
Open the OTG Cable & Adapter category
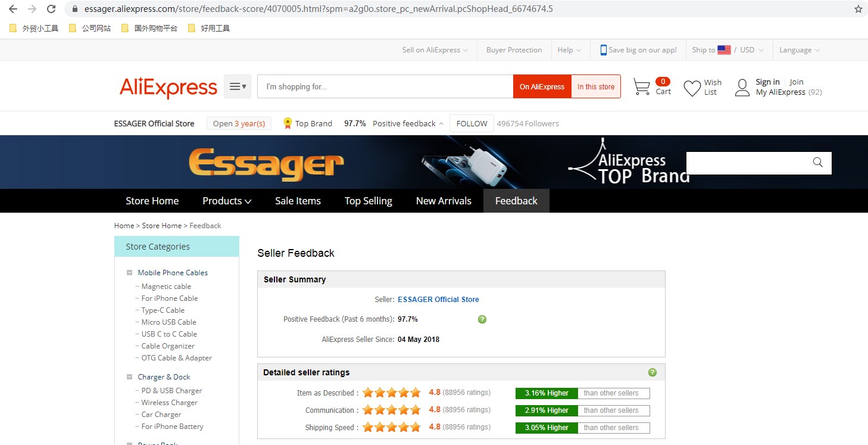tap(176, 358)
